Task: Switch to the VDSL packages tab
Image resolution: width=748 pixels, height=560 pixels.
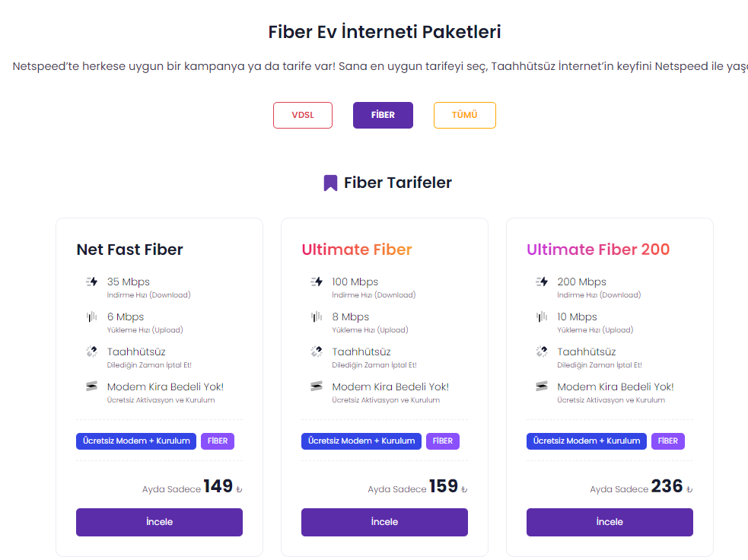Action: (x=303, y=116)
